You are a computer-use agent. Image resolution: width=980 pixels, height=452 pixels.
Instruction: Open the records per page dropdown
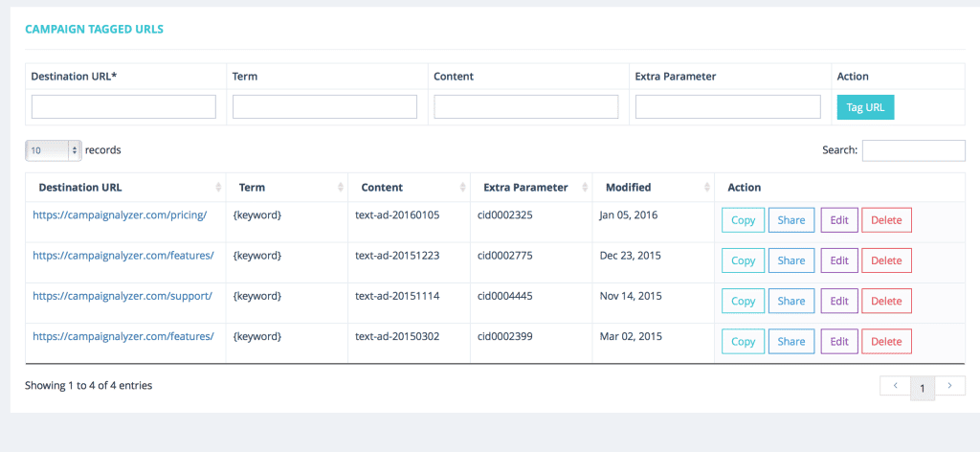[x=54, y=150]
